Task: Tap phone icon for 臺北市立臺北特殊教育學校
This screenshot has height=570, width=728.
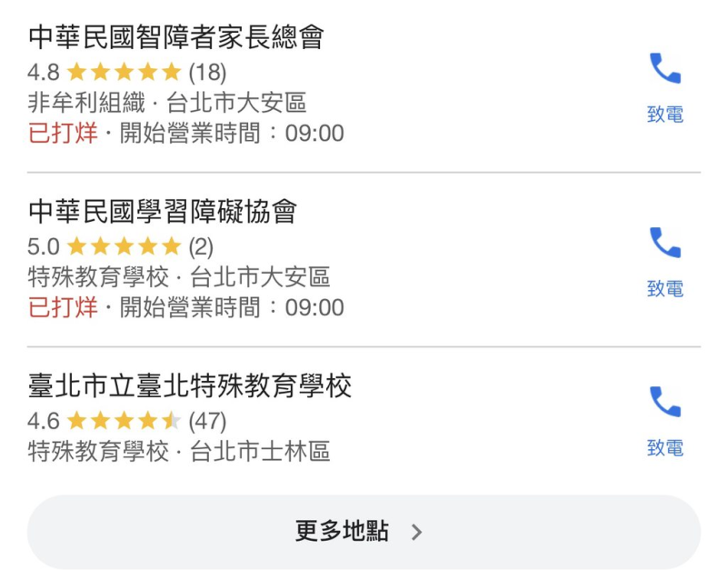Action: click(664, 402)
